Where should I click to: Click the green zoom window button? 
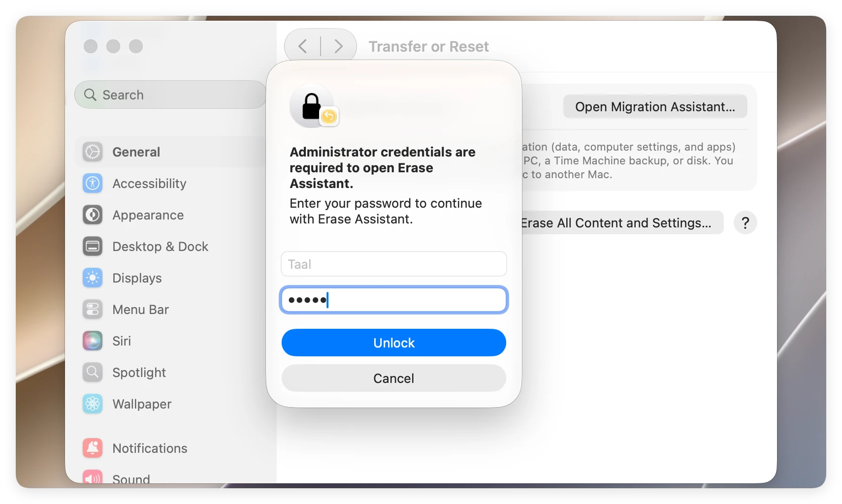136,46
